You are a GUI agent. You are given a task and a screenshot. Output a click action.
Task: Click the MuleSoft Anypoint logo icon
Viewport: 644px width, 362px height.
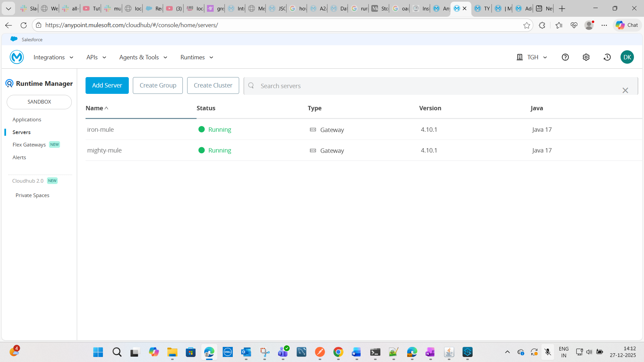pyautogui.click(x=16, y=57)
